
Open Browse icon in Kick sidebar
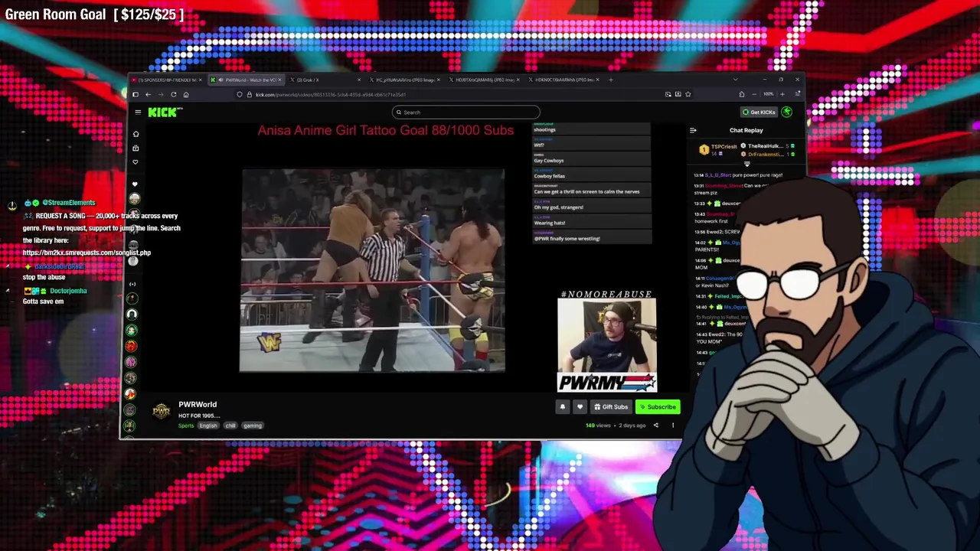[136, 148]
